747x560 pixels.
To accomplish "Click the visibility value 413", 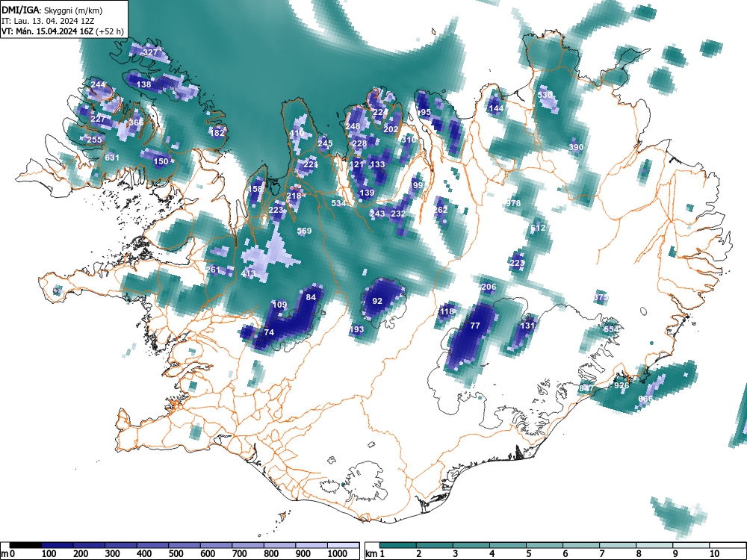I will [248, 273].
